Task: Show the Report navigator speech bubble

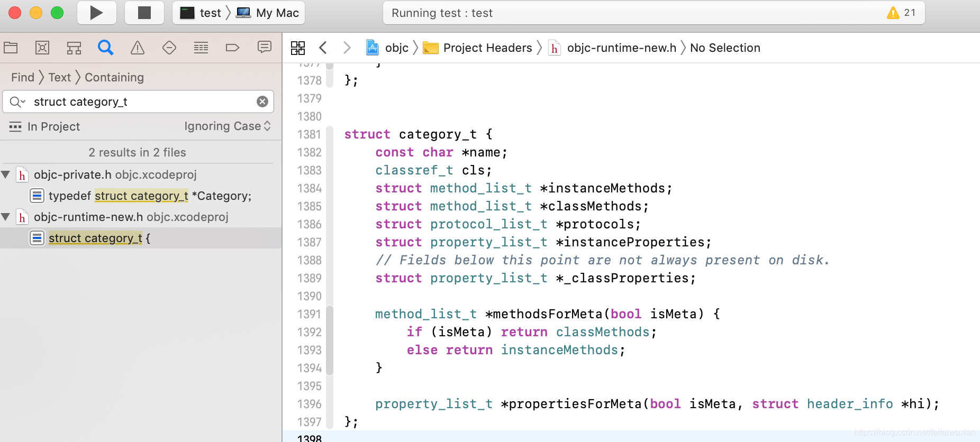Action: (x=265, y=48)
